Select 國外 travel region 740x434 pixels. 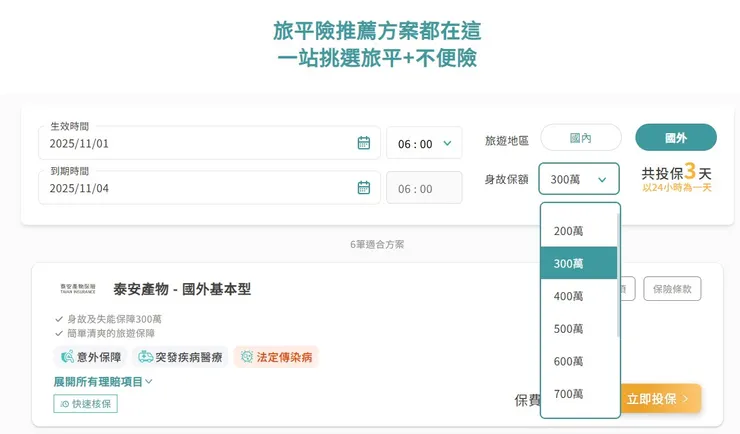coord(676,138)
